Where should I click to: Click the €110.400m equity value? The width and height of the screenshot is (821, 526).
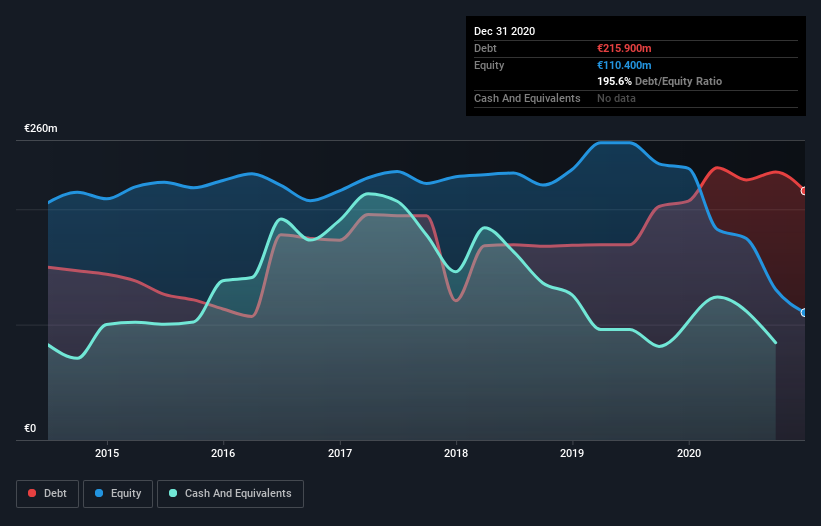click(624, 65)
